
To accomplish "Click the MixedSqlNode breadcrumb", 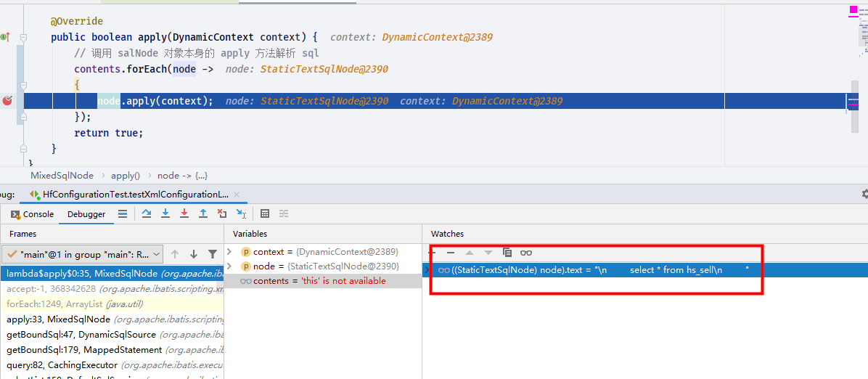I will tap(62, 175).
